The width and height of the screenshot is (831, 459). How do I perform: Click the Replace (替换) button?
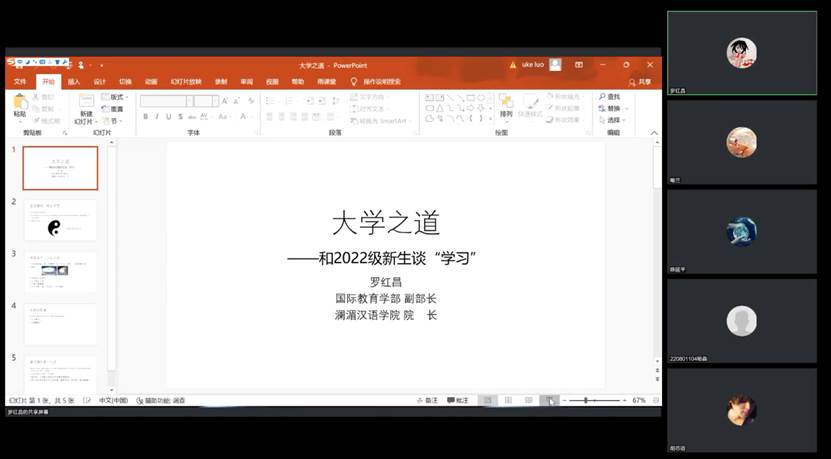pyautogui.click(x=613, y=108)
